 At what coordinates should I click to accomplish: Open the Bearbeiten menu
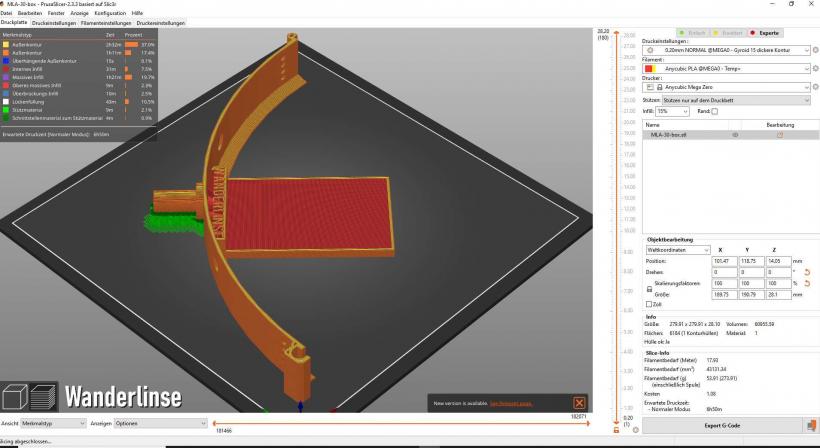tap(30, 13)
